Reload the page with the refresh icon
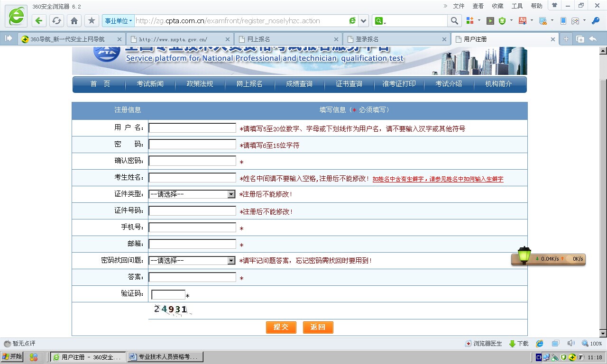 click(x=56, y=21)
